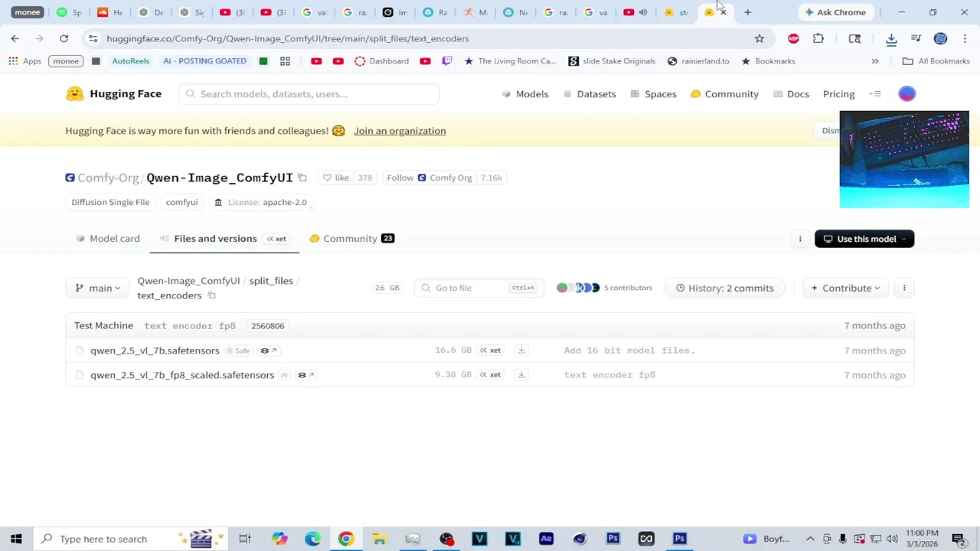This screenshot has height=551, width=980.
Task: Open Windows Start menu
Action: coord(16,539)
